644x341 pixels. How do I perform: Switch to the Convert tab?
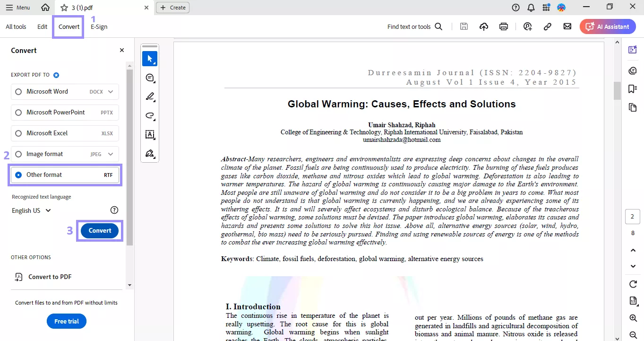[x=69, y=27]
